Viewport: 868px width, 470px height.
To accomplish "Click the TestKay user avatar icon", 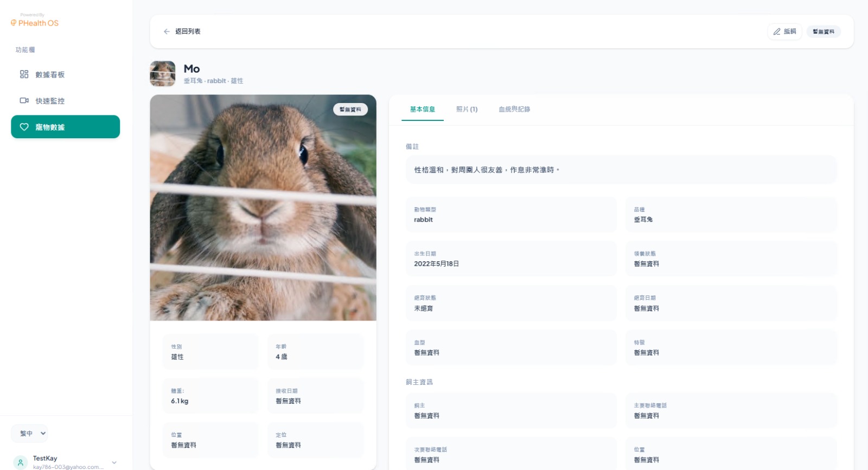I will tap(20, 462).
